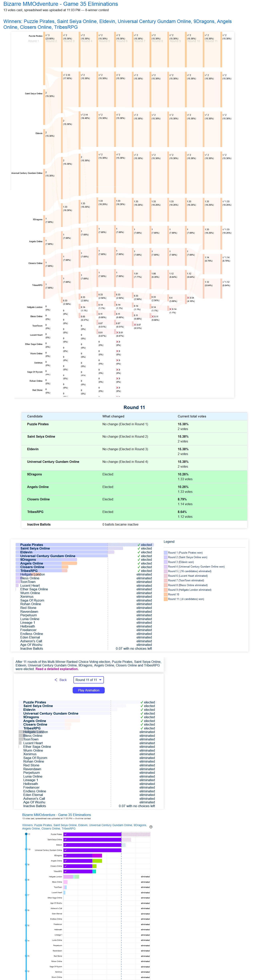The width and height of the screenshot is (253, 980).
Task: Jump to round 5 on the vertical timeline
Action: 26,926
